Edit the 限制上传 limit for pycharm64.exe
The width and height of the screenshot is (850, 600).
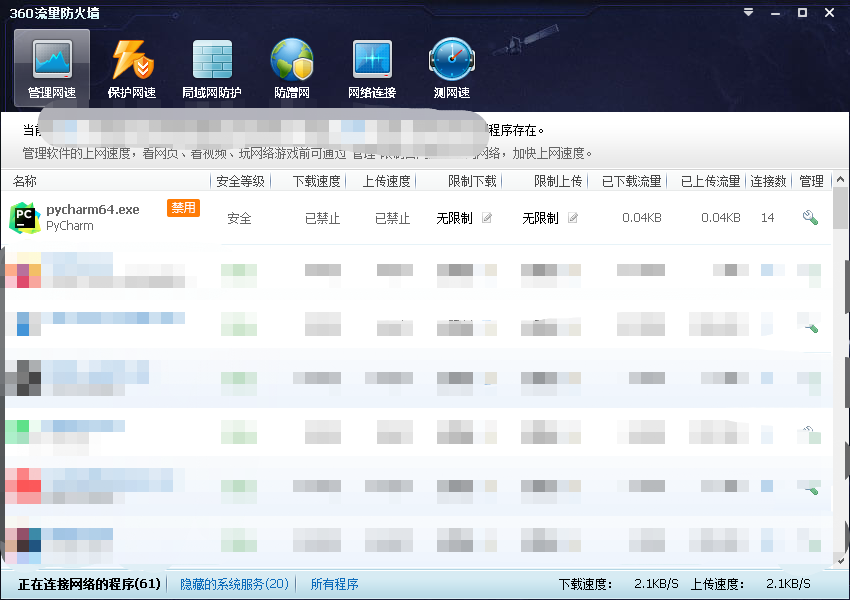(573, 218)
